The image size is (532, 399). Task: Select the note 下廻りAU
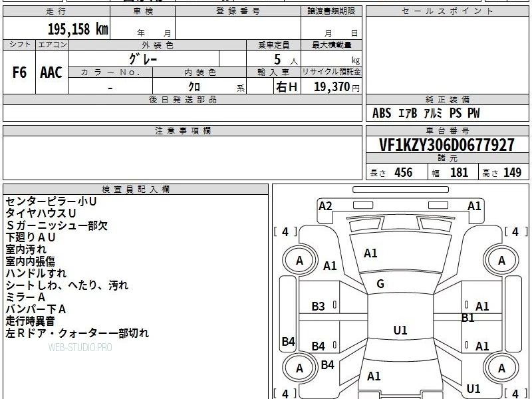coord(31,237)
